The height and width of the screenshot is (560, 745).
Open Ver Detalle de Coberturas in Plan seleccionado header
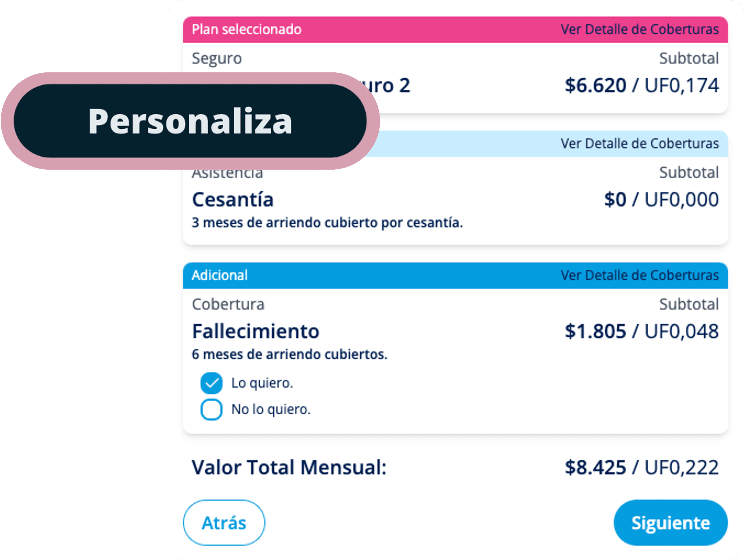(639, 29)
